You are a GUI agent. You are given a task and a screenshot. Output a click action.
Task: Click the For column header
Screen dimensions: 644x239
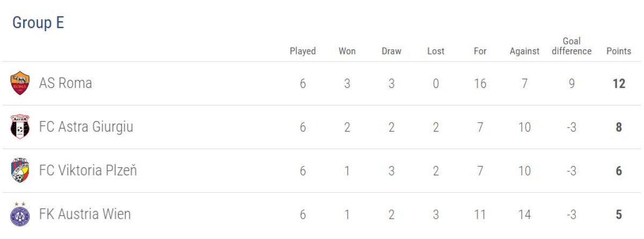[x=480, y=51]
